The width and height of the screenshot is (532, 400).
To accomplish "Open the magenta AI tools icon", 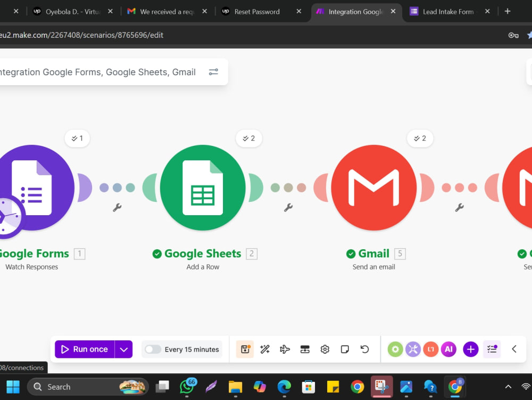I will pyautogui.click(x=448, y=349).
